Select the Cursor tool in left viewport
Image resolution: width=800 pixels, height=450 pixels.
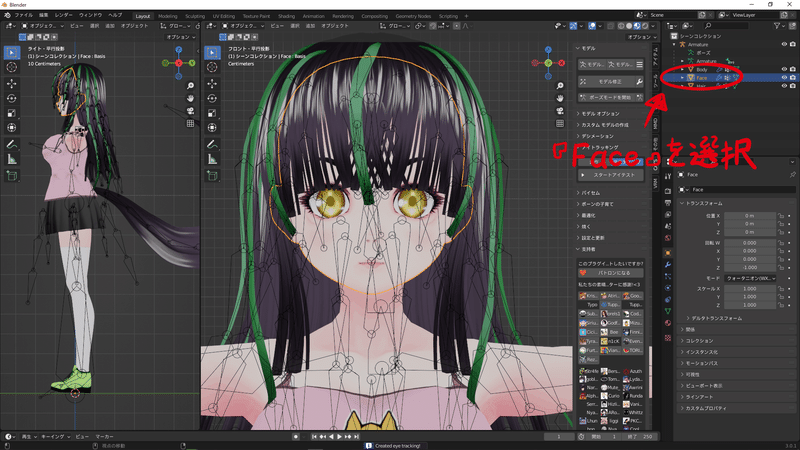point(12,67)
